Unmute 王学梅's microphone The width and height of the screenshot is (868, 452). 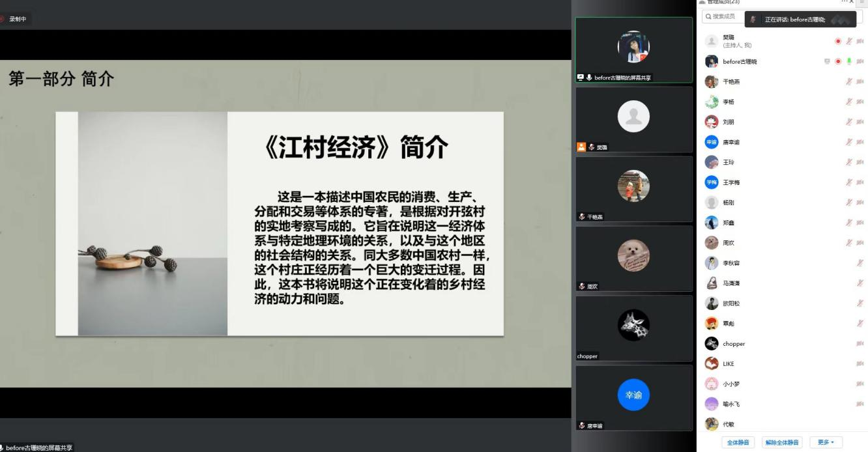coord(849,182)
